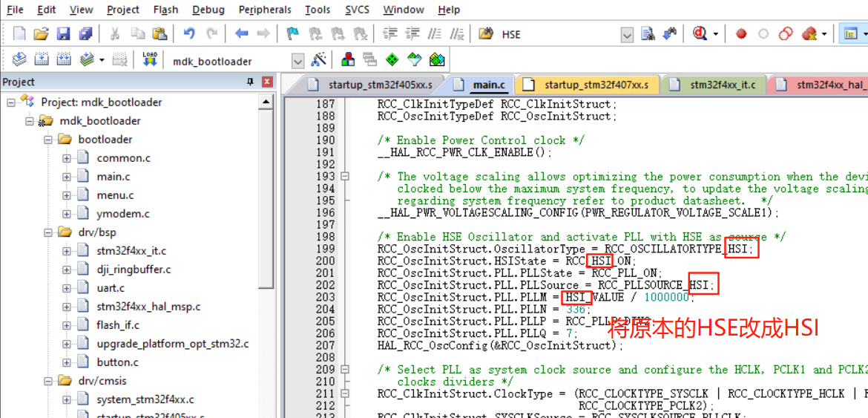
Task: Open a file using the folder icon
Action: click(x=41, y=34)
